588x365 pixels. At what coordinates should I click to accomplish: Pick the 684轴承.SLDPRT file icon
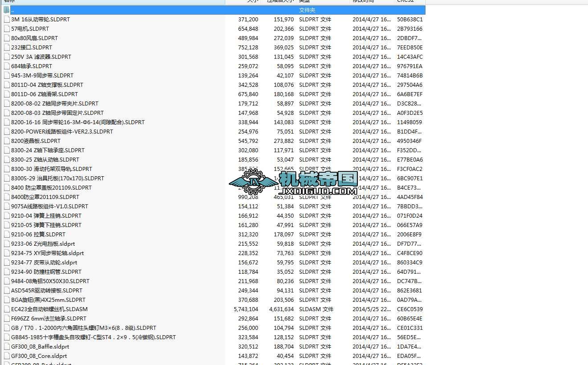click(x=7, y=66)
